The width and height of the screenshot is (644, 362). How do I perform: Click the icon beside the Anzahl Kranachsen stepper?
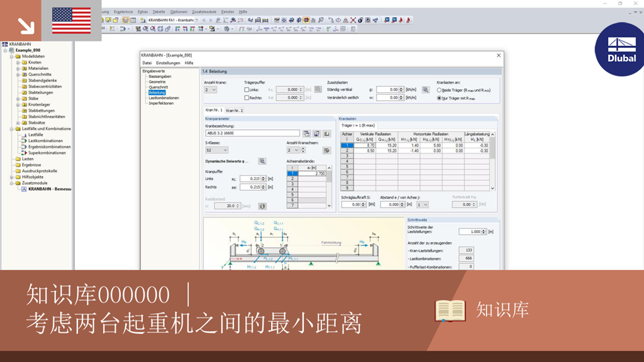coord(326,151)
